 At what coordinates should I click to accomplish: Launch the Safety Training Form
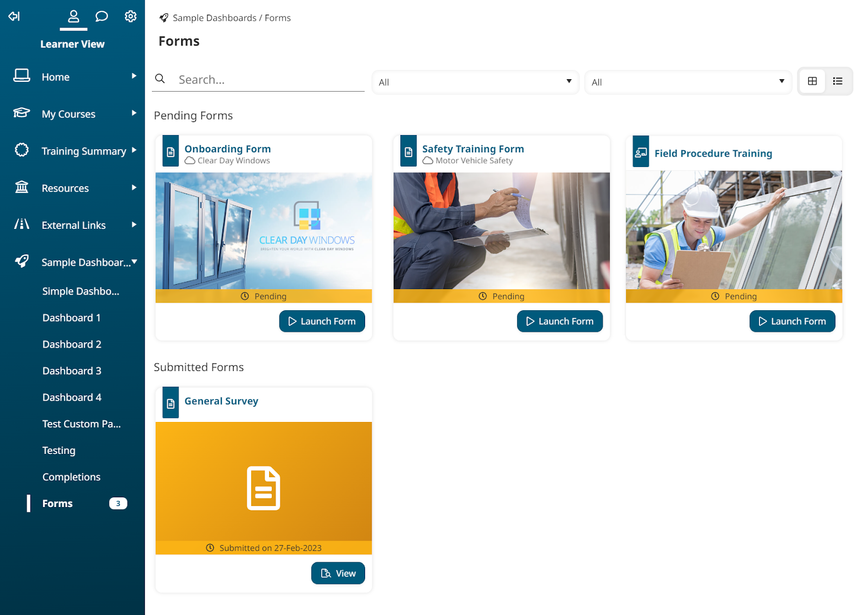pyautogui.click(x=559, y=321)
